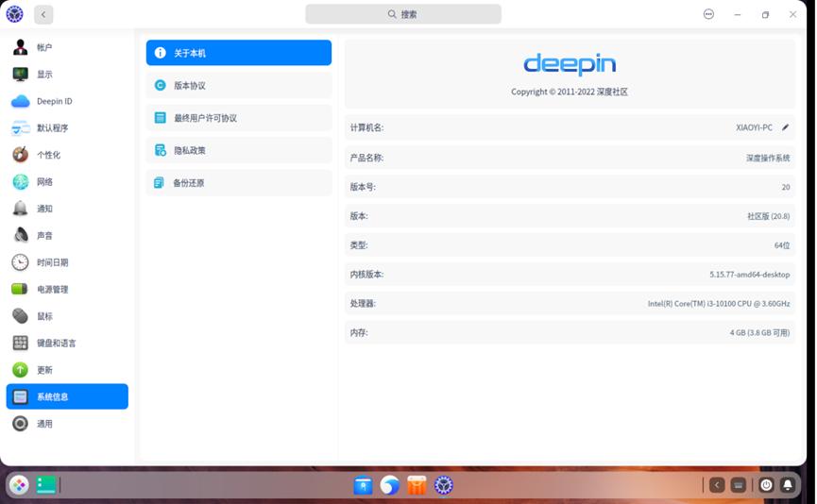Screen dimensions: 817x504
Task: Open the 鼠标 mouse icon
Action: point(21,316)
